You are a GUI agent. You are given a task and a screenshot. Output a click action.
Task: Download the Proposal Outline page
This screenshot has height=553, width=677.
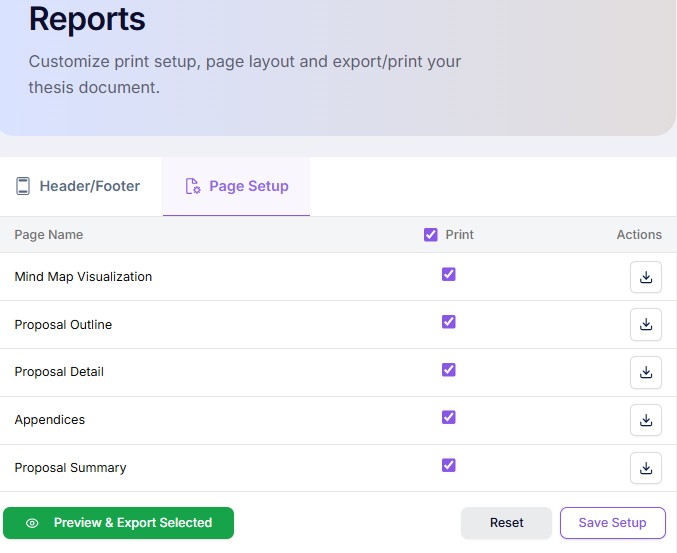point(646,324)
